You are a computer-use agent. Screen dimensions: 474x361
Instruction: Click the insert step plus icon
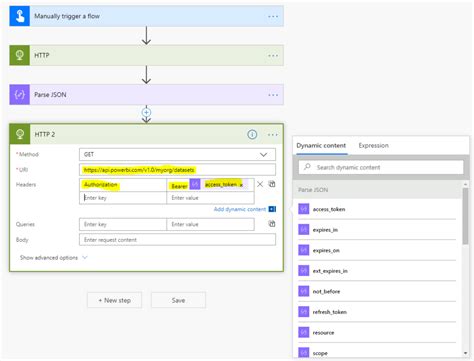[x=146, y=112]
